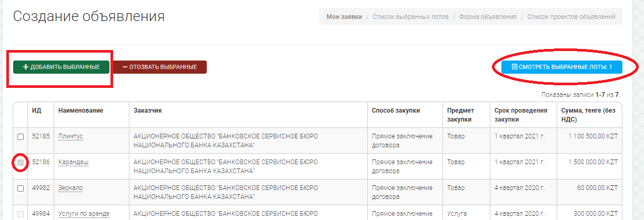Select the Зеркало row checkbox
Screen dimensions: 644x220
[x=21, y=188]
